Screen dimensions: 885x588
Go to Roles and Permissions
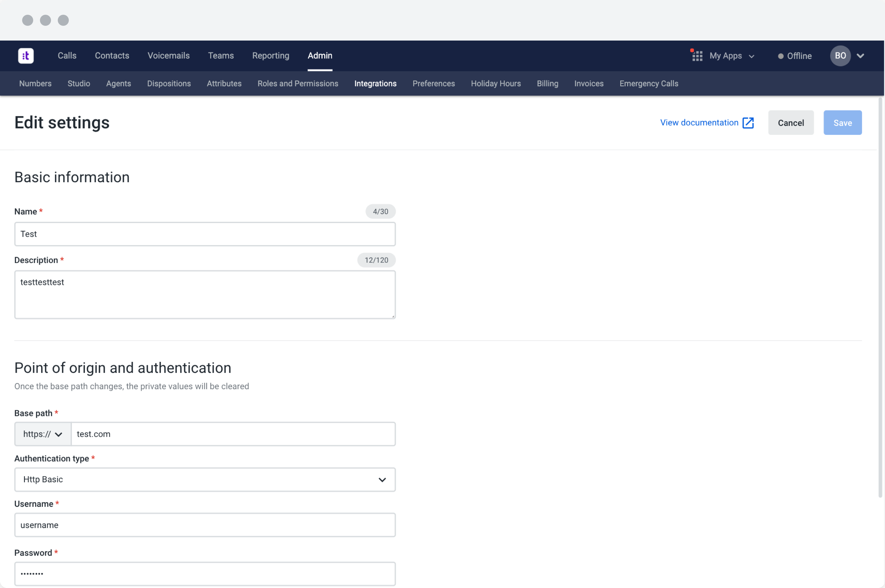[298, 84]
